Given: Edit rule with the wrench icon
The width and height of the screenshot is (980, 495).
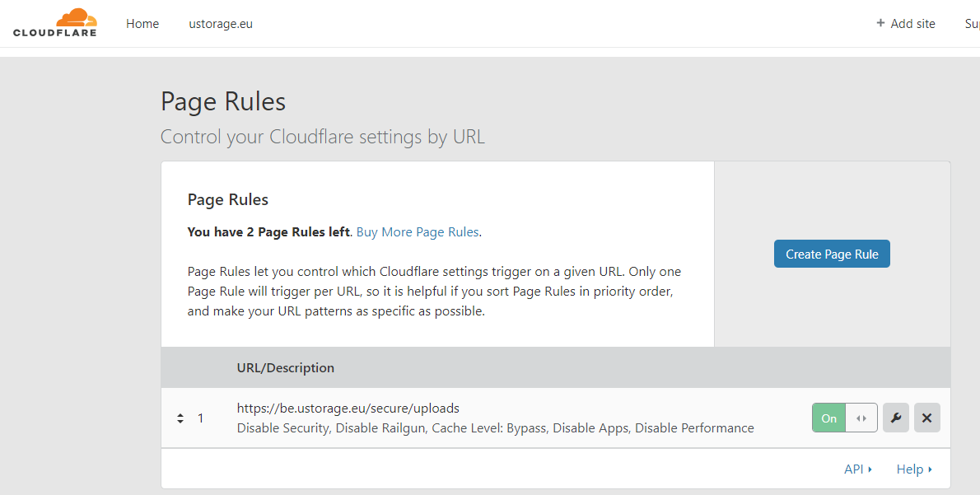Looking at the screenshot, I should pyautogui.click(x=896, y=418).
